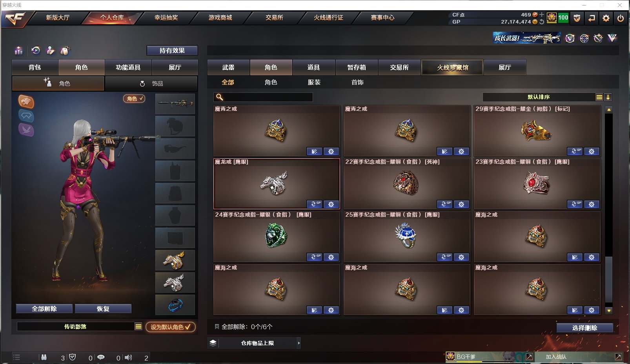630x364 pixels.
Task: Click the 选择删除 button
Action: [584, 328]
